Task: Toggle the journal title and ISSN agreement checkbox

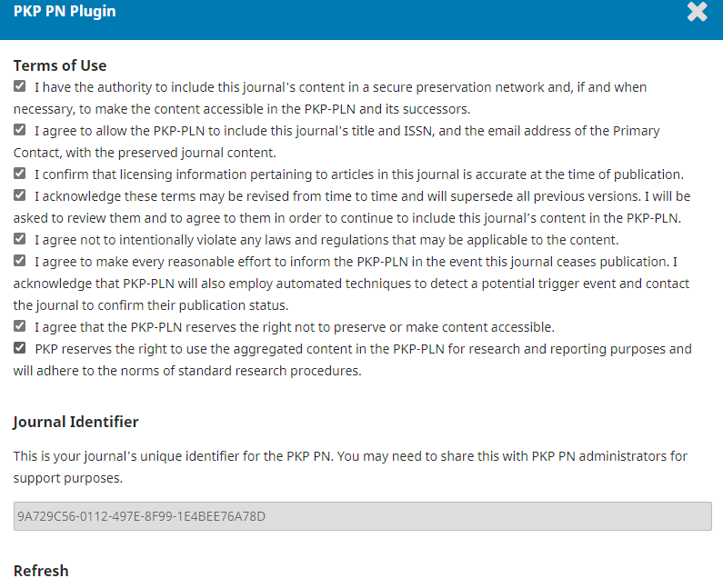Action: point(19,130)
